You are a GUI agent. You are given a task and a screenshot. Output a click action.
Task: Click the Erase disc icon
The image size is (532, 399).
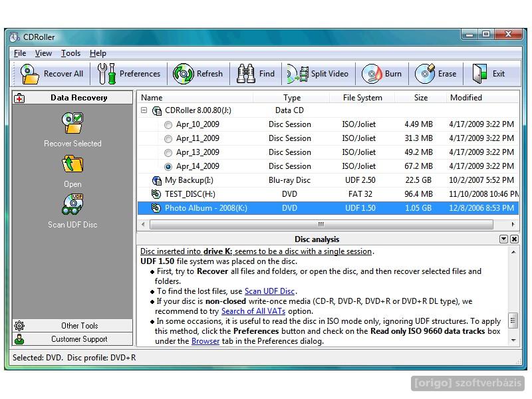click(425, 74)
